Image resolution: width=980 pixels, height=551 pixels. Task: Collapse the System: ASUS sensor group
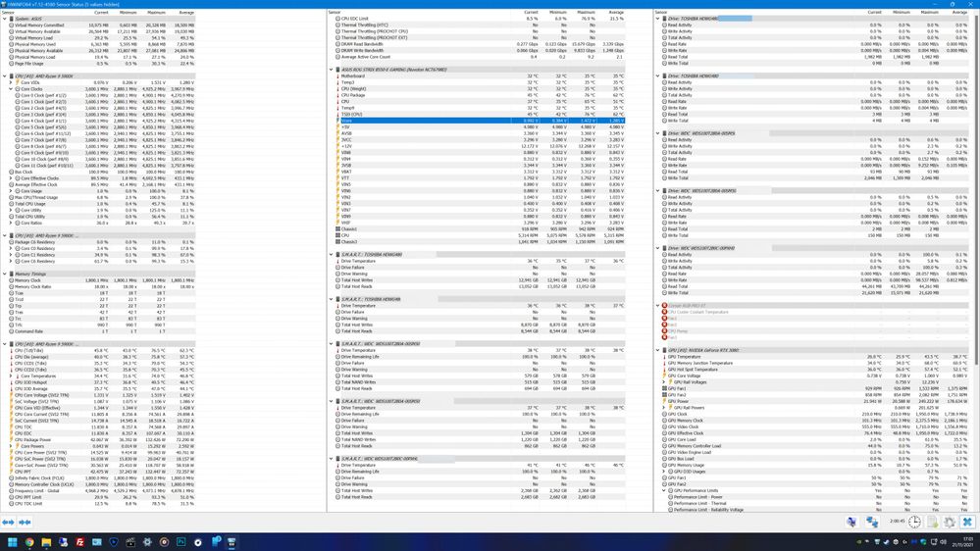point(4,19)
